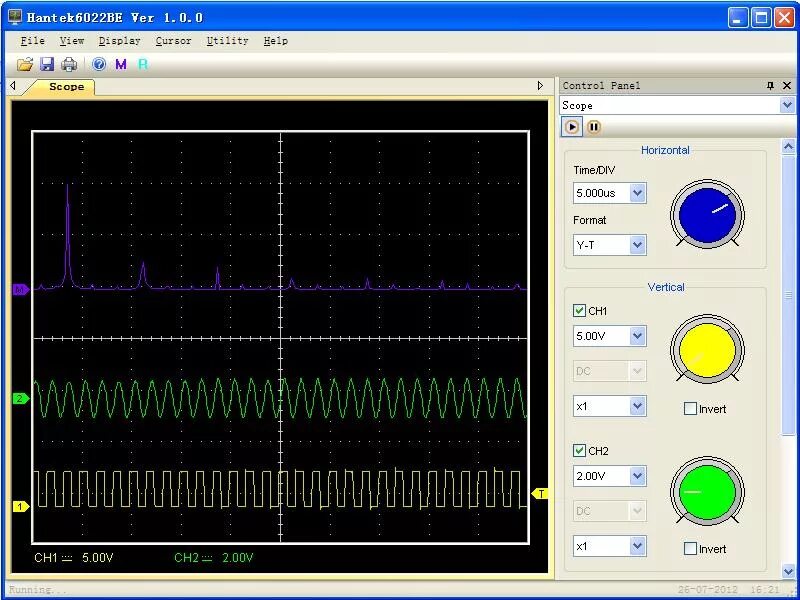Open a saved waveform file

tap(25, 63)
